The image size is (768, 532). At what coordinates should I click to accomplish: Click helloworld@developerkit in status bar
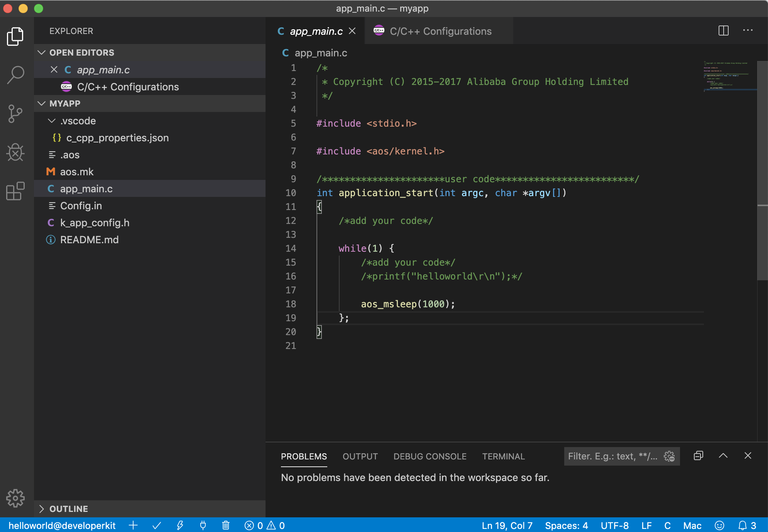click(x=62, y=525)
